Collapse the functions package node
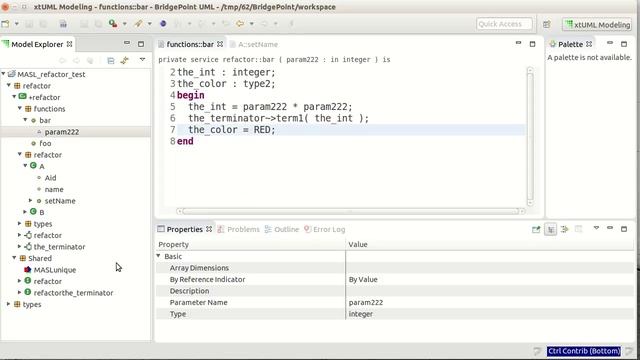Screen dimensions: 640x360 tap(20, 108)
